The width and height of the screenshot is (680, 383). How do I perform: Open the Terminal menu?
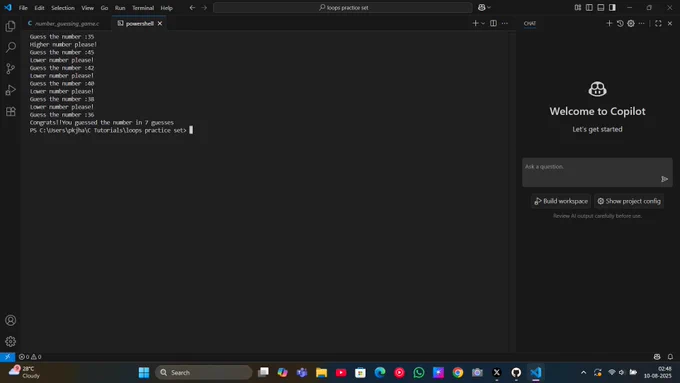143,8
